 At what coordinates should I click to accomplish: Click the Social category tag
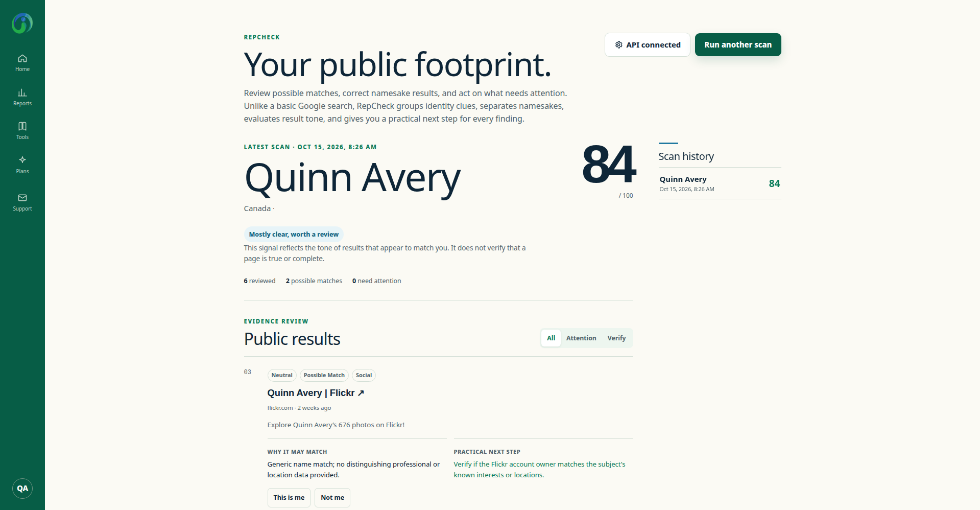(364, 376)
